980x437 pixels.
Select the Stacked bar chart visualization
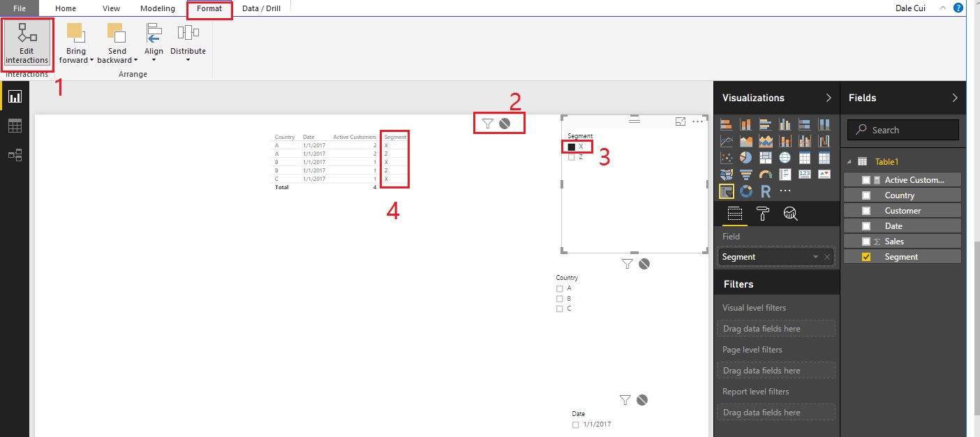726,124
